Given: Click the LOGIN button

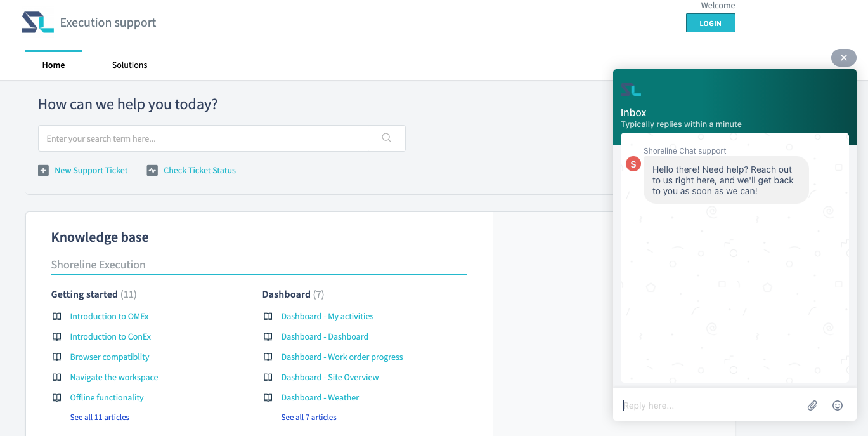Looking at the screenshot, I should pos(711,23).
